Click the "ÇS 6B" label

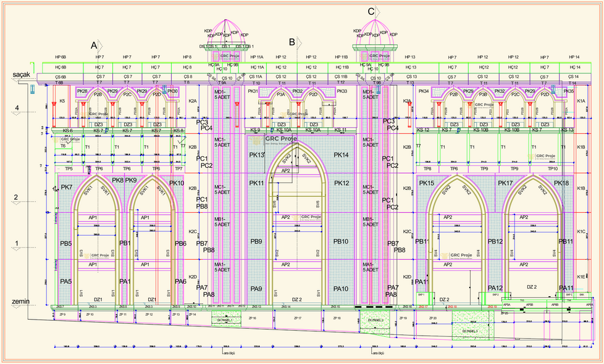[61, 77]
